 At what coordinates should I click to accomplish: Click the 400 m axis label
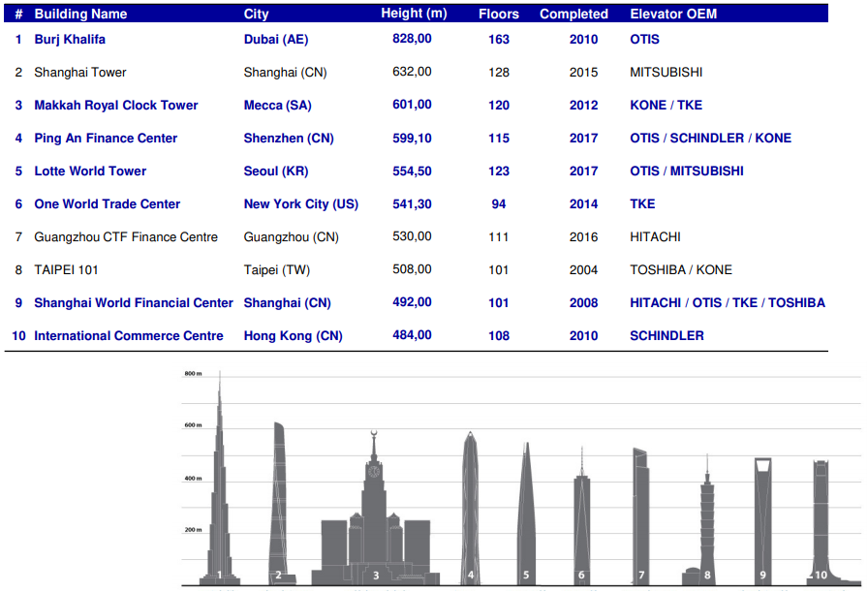pyautogui.click(x=193, y=479)
